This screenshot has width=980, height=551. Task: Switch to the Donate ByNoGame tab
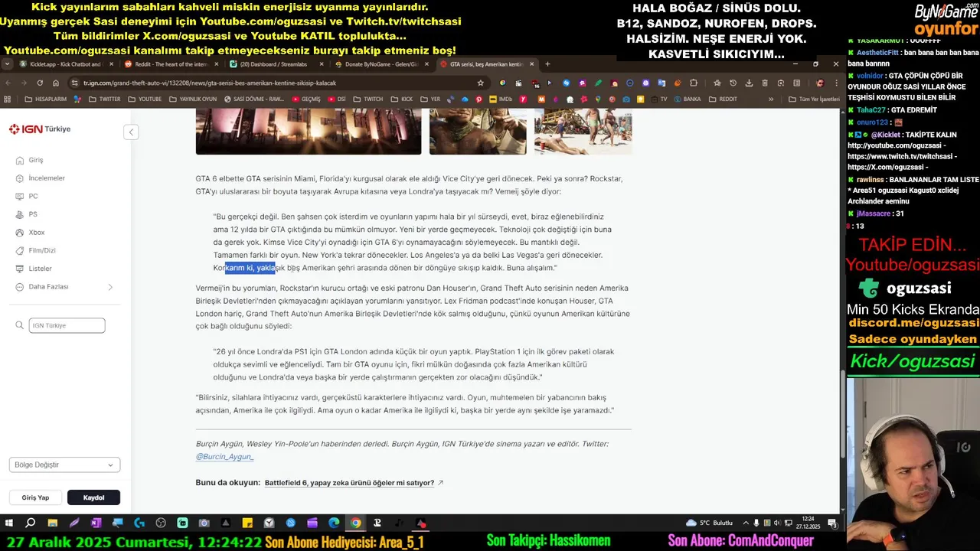381,64
